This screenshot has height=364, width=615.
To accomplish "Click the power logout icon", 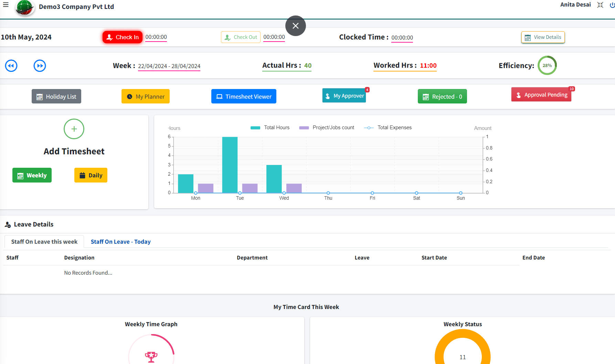I will 612,5.
